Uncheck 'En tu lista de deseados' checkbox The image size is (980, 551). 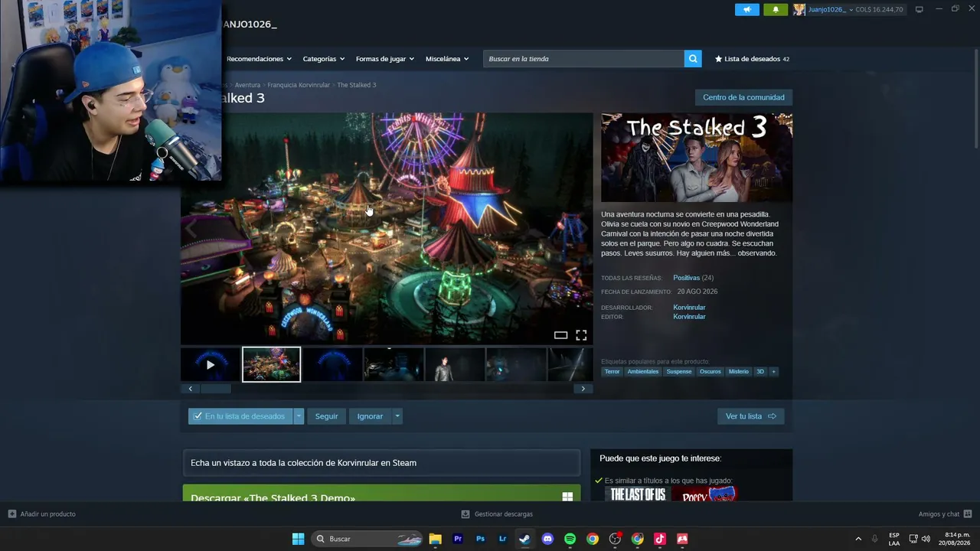click(198, 416)
